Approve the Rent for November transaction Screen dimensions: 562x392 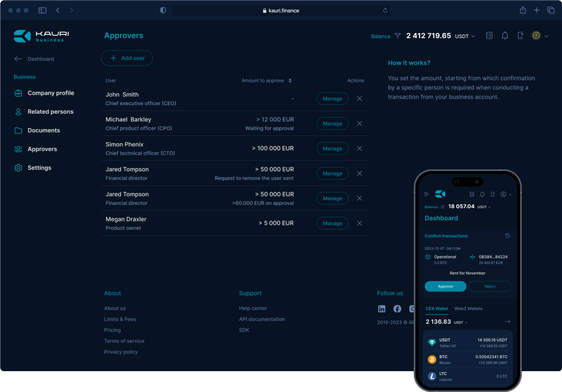[445, 286]
